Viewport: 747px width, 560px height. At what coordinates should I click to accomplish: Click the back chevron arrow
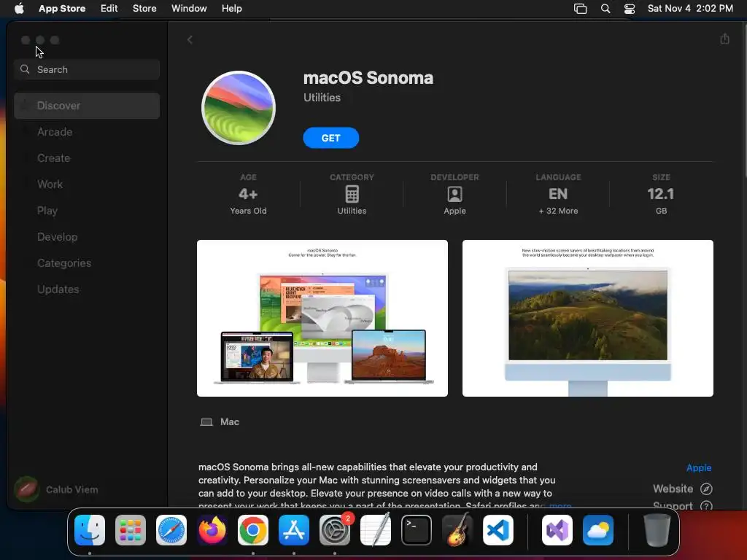coord(190,40)
